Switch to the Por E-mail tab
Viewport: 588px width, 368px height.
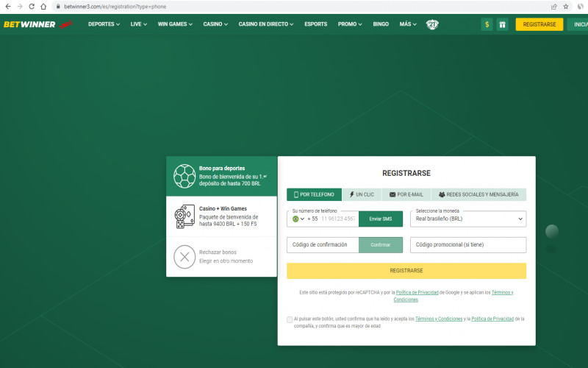click(x=406, y=194)
